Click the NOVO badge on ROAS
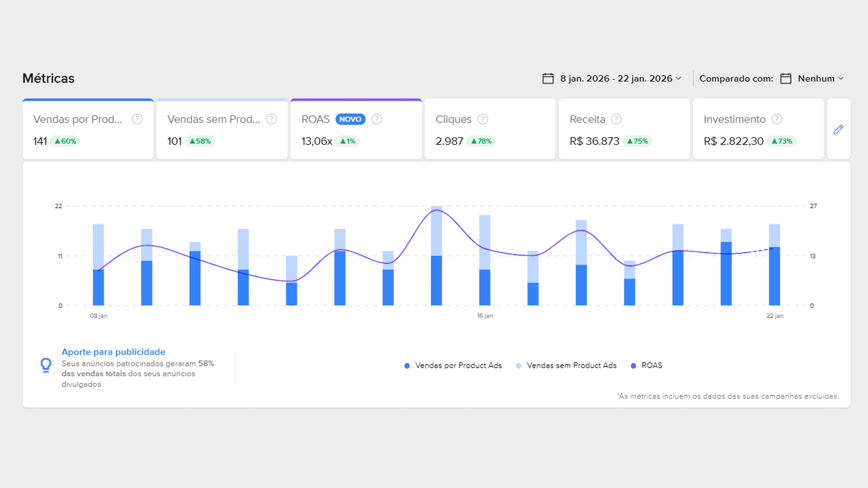This screenshot has height=488, width=868. 350,119
